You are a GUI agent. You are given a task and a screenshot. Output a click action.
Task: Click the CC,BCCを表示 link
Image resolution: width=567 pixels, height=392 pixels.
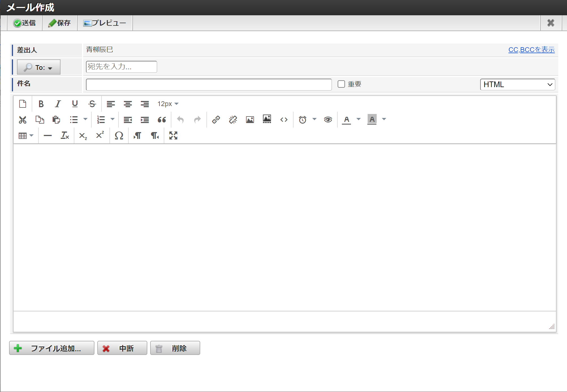pyautogui.click(x=531, y=50)
